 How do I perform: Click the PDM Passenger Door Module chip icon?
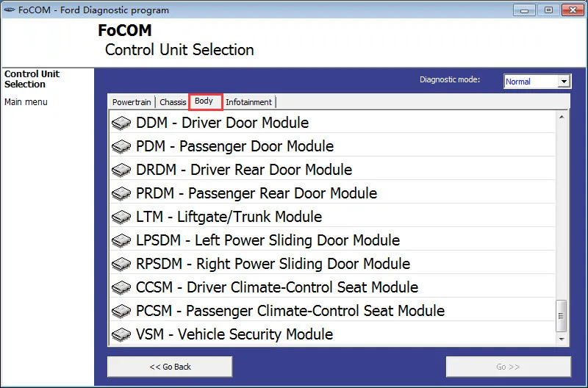[x=121, y=146]
